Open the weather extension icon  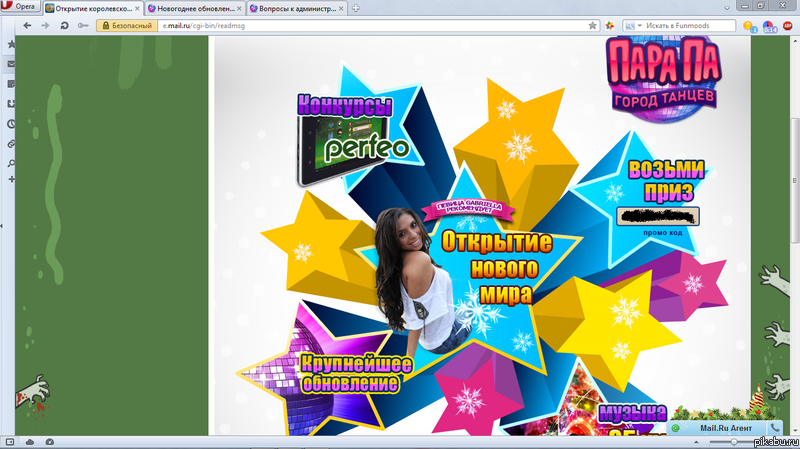(x=750, y=26)
